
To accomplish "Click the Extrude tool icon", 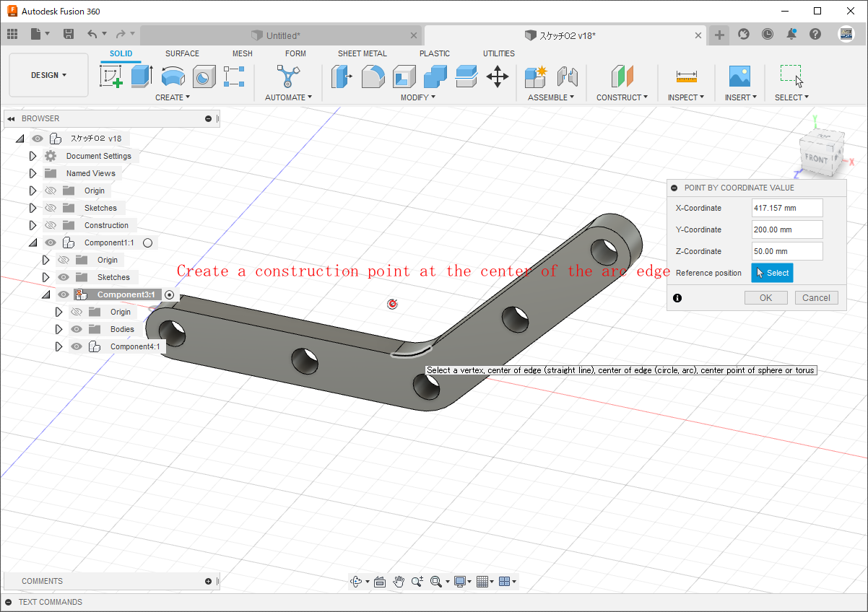I will [142, 76].
